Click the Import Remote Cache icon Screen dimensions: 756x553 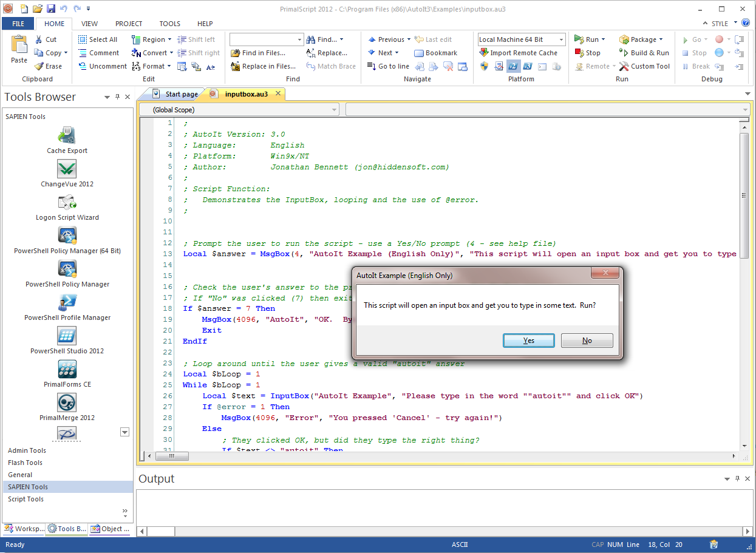tap(484, 53)
